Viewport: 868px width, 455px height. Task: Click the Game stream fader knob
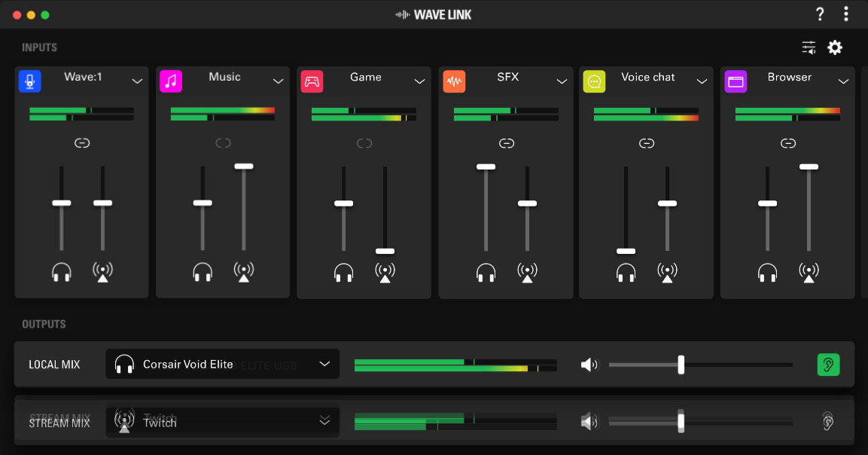pyautogui.click(x=385, y=251)
